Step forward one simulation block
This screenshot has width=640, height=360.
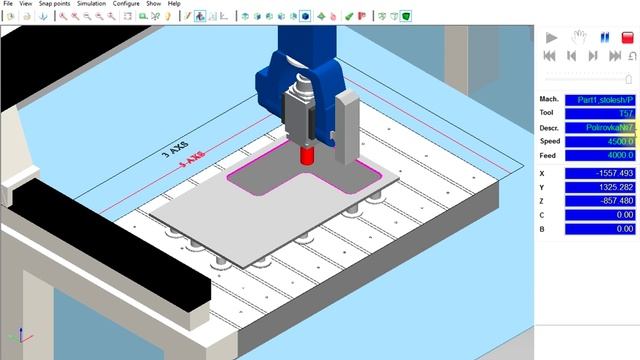click(593, 56)
